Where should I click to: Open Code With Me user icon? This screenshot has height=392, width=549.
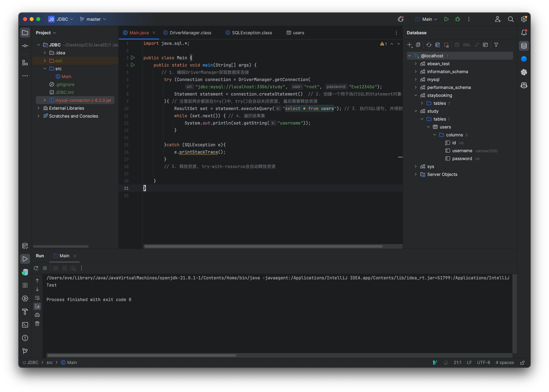tap(498, 19)
